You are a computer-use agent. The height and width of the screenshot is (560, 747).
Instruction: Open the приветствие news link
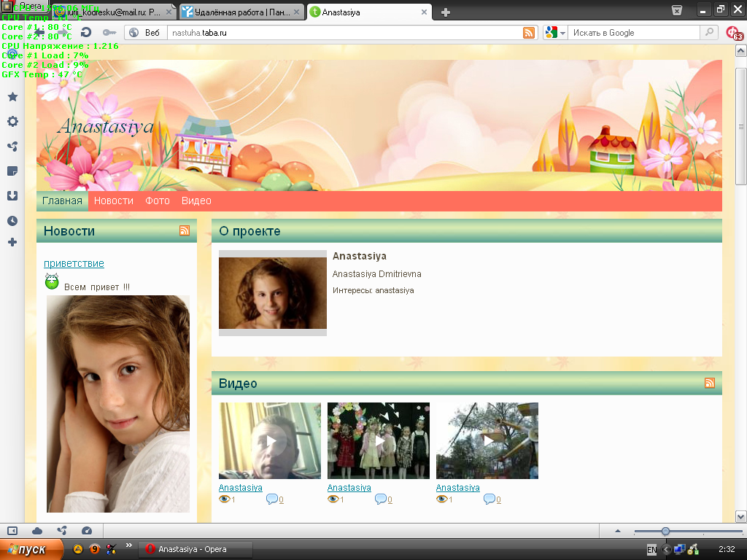(x=74, y=263)
